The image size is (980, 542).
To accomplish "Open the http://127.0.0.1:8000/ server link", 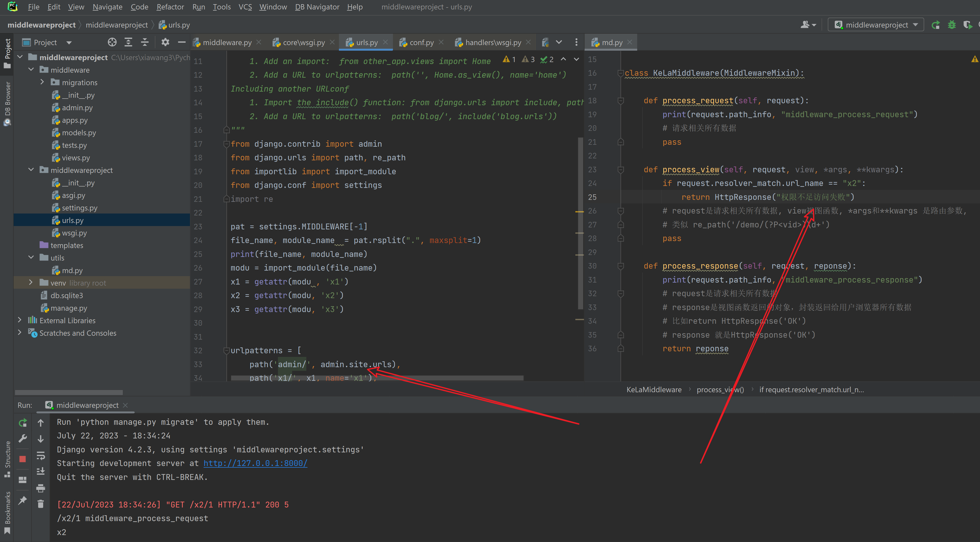I will (x=255, y=463).
